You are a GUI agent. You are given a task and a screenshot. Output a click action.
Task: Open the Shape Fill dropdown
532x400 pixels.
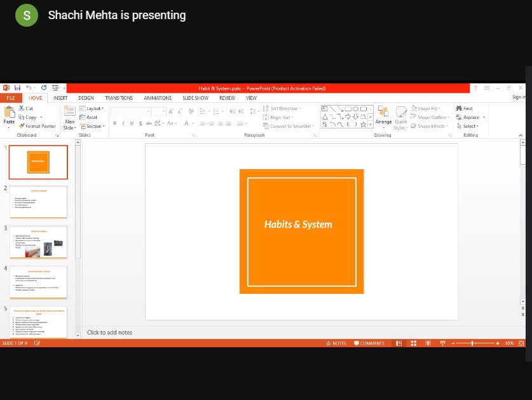(x=425, y=108)
